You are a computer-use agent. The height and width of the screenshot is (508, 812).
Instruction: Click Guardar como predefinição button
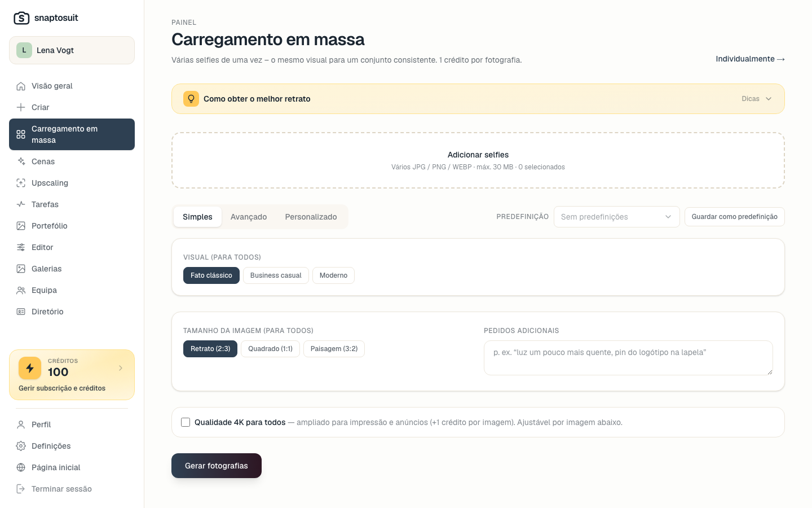tap(734, 217)
